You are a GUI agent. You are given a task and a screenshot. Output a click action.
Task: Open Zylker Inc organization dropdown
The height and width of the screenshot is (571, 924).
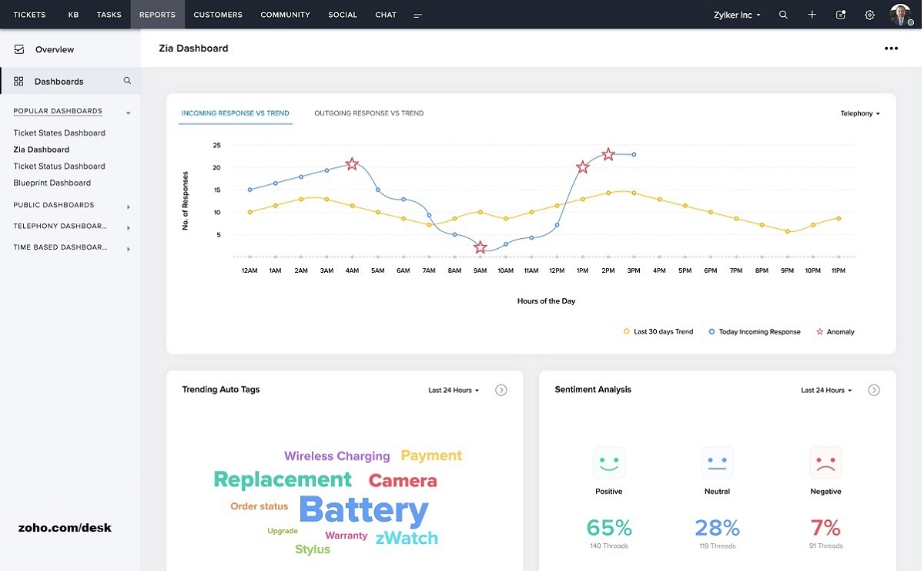click(x=738, y=15)
